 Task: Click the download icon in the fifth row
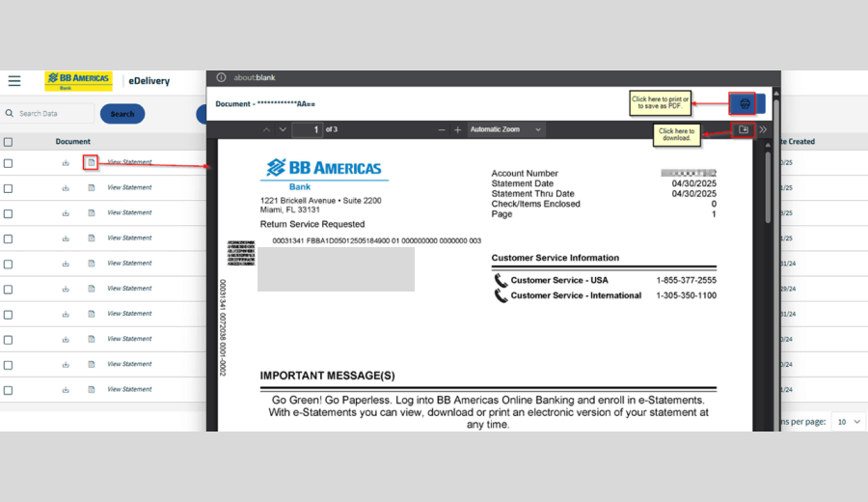tap(66, 264)
